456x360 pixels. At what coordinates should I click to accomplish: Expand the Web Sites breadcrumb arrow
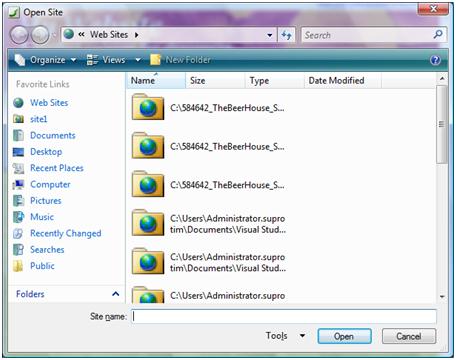click(136, 35)
